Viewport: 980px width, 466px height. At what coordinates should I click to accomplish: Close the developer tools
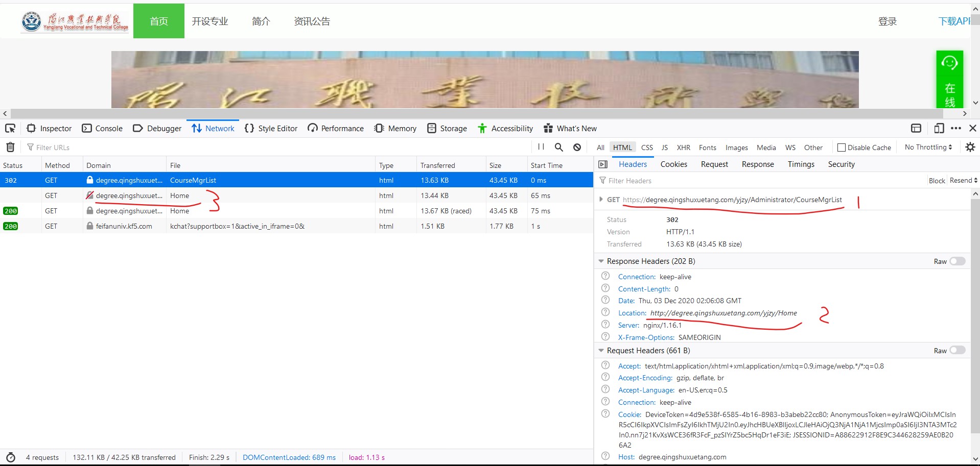973,128
